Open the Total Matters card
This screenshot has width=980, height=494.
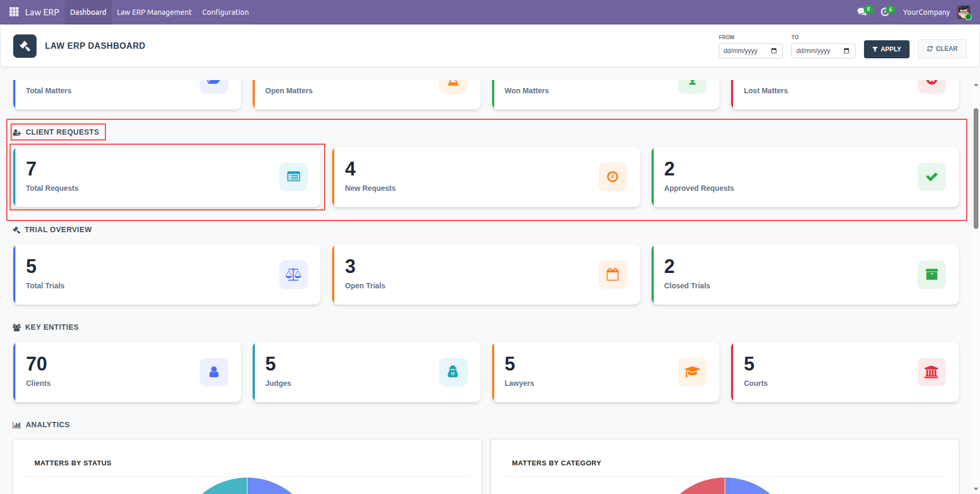coord(128,94)
